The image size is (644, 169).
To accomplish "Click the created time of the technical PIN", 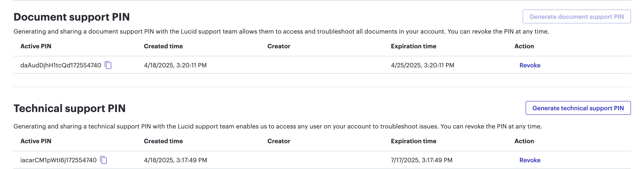I will coord(175,160).
